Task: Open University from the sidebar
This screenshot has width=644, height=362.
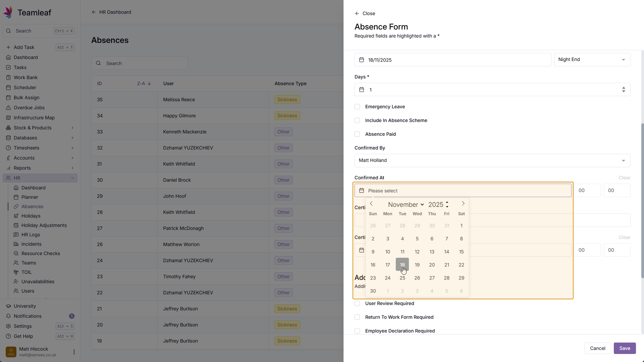Action: click(x=24, y=306)
